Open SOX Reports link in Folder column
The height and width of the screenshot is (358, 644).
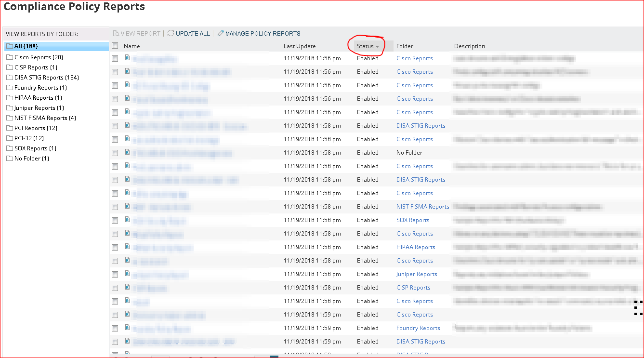point(413,220)
